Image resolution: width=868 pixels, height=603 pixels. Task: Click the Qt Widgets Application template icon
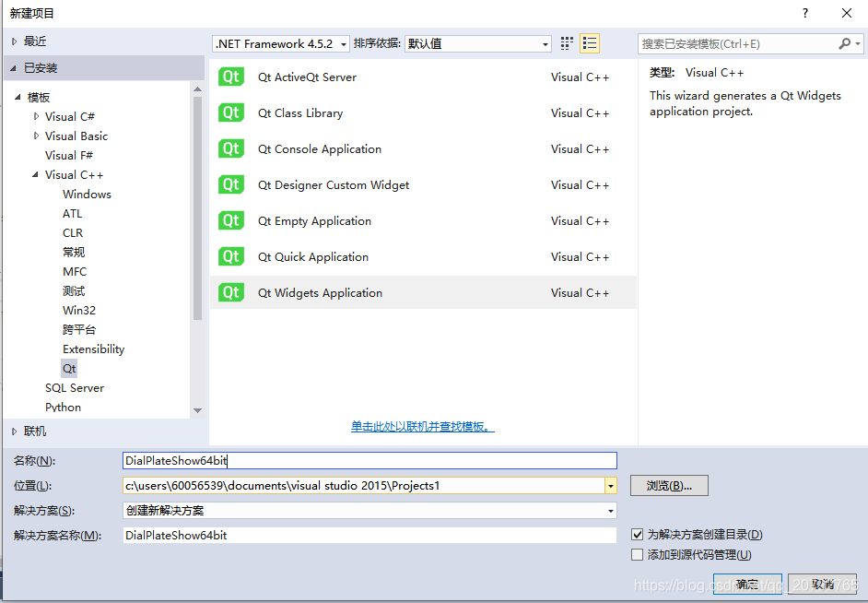point(231,293)
